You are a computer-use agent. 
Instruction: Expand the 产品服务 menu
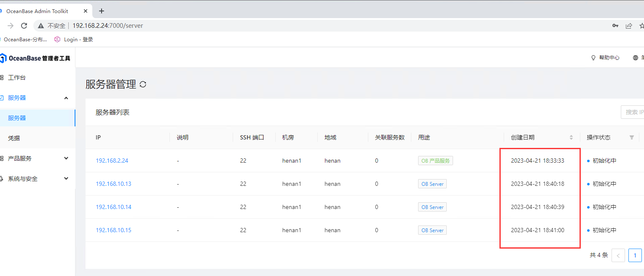point(38,158)
